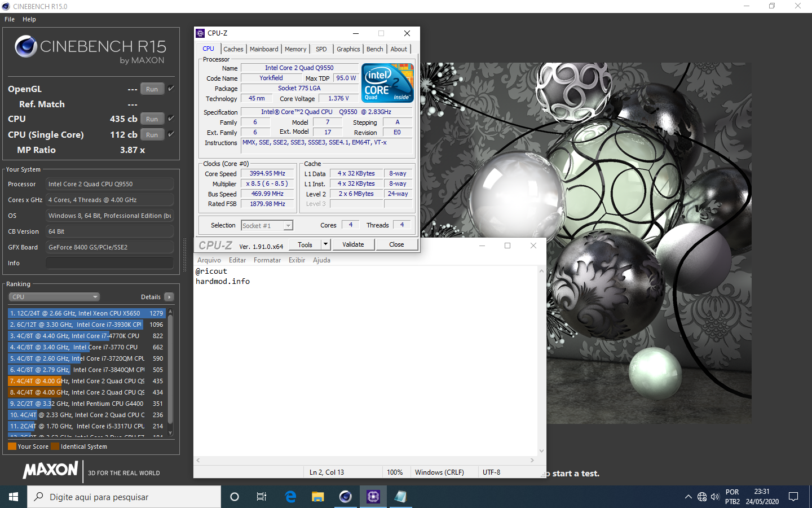Open the network tray icon
Image resolution: width=812 pixels, height=508 pixels.
[x=702, y=497]
